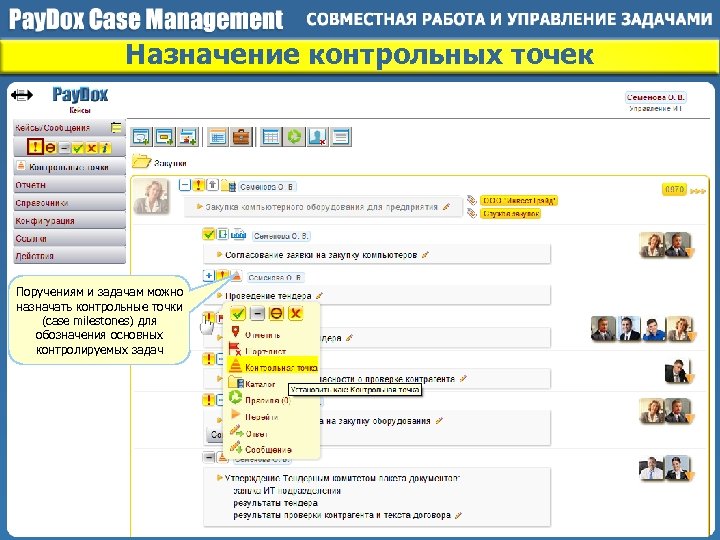The width and height of the screenshot is (720, 540).
Task: Select Перейти in the popup menu
Action: pyautogui.click(x=261, y=416)
